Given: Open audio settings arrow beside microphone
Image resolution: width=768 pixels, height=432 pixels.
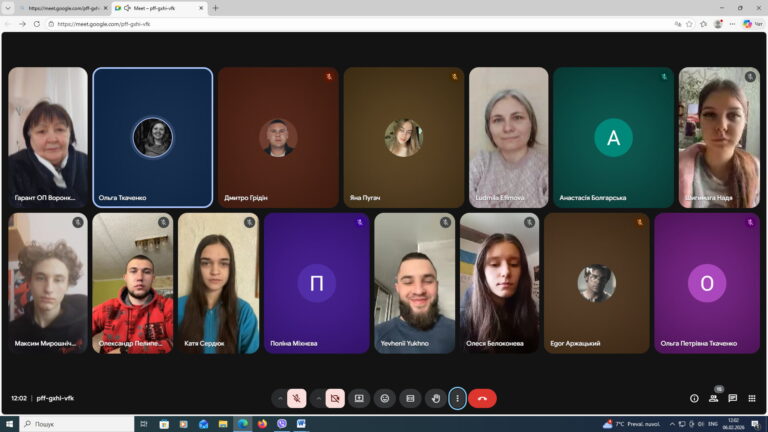Looking at the screenshot, I should coord(280,398).
